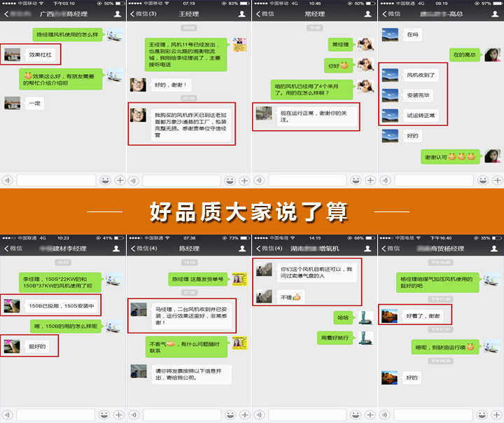Click the message input field in 高总 chat
The image size is (504, 423).
click(x=432, y=180)
